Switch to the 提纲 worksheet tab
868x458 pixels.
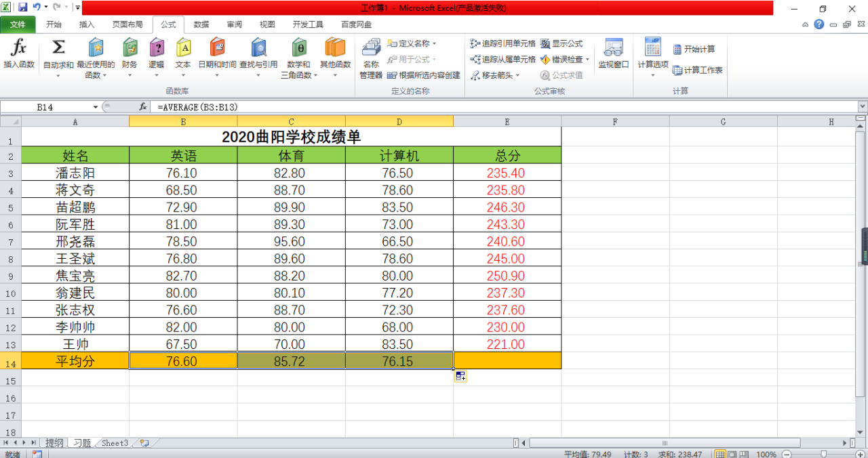point(54,443)
